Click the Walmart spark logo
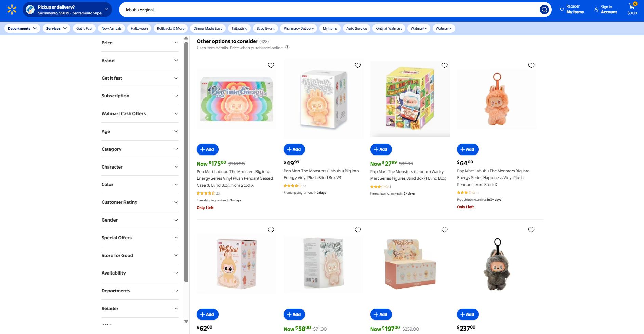Viewport: 644px width, 334px height. click(12, 10)
